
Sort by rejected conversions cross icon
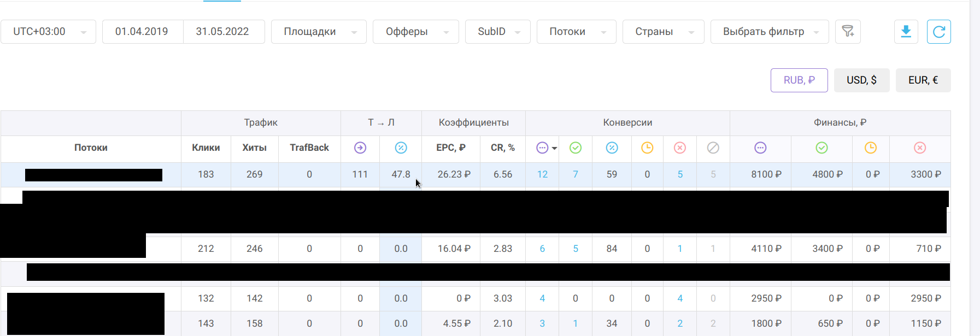(x=679, y=148)
